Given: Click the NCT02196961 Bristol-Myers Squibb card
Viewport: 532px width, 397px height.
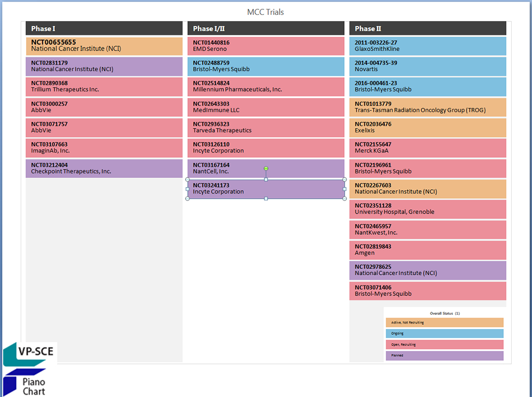Looking at the screenshot, I should click(x=428, y=168).
